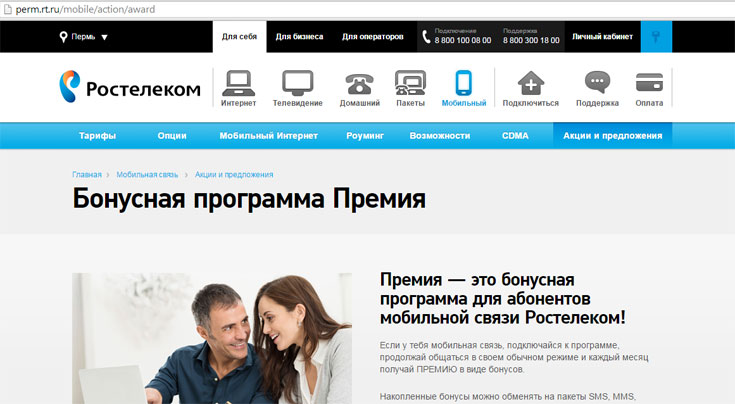Viewport: 735px width, 404px height.
Task: Open the Телевидение monitor icon
Action: click(298, 83)
